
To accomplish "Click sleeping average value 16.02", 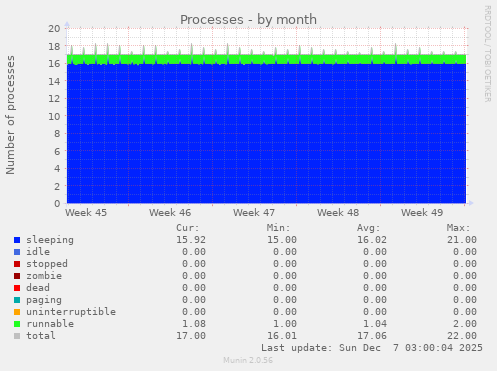I will [x=372, y=240].
